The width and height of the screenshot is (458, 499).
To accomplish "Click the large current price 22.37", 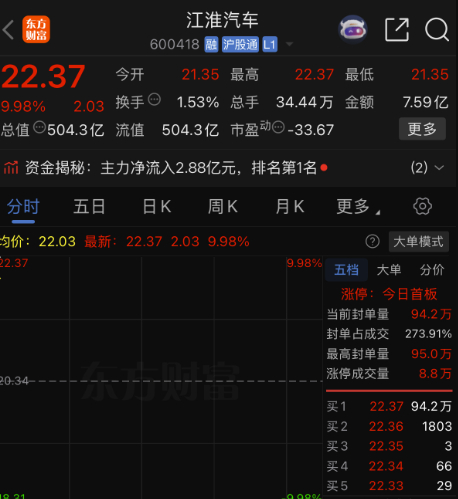I will 43,77.
